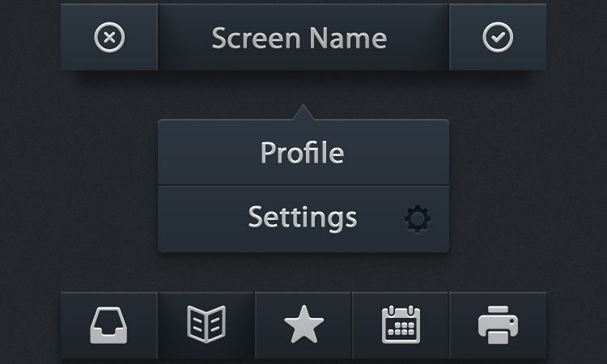
Task: Click the gear icon beside Settings
Action: click(x=418, y=218)
